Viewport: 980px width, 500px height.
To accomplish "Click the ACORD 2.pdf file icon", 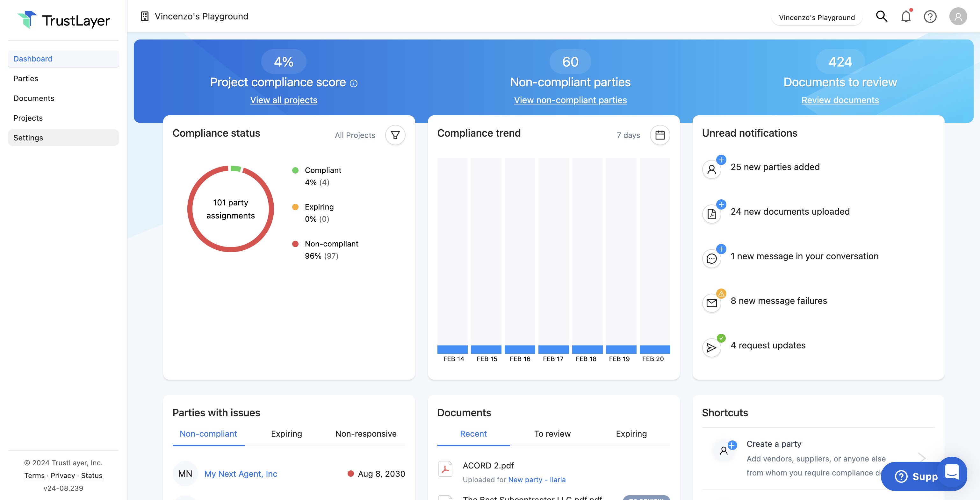I will [x=445, y=469].
